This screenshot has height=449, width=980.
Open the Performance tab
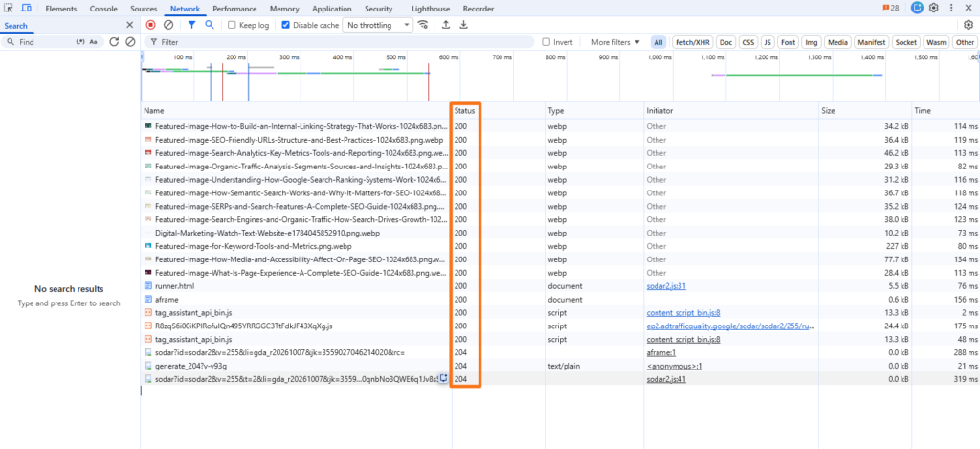point(234,9)
